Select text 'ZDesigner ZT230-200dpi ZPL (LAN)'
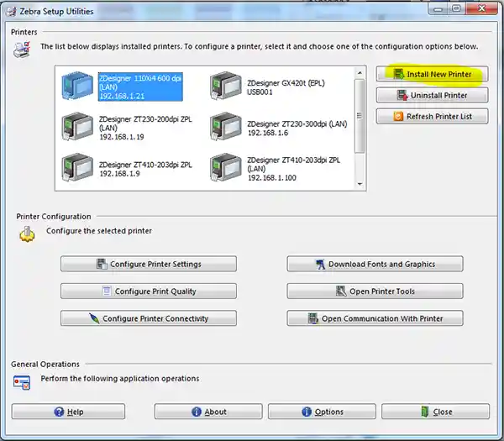504x441 pixels. click(145, 123)
